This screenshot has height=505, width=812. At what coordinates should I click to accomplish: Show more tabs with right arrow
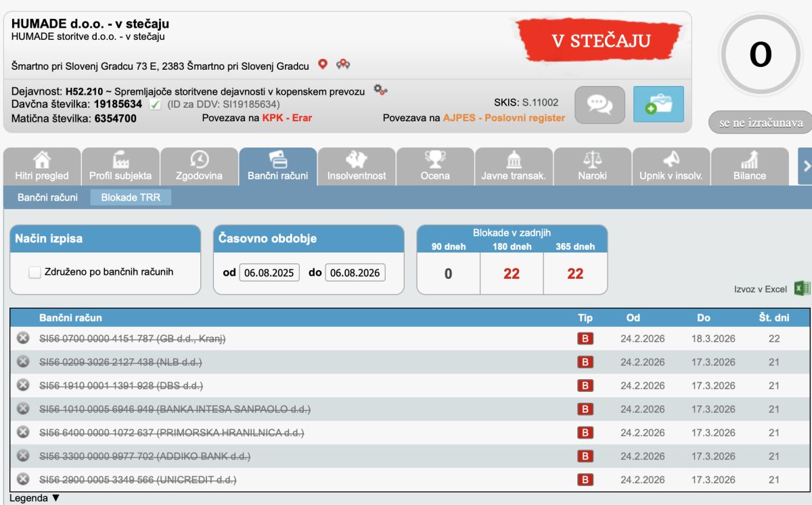tap(805, 166)
